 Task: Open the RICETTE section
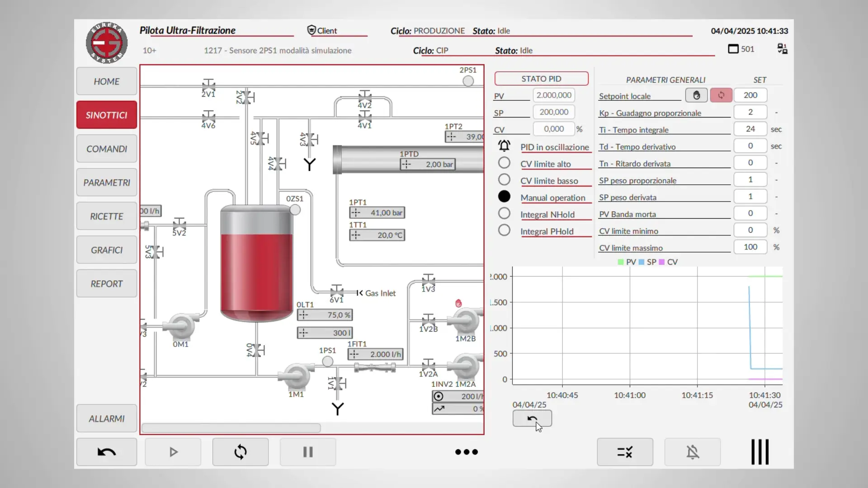107,216
